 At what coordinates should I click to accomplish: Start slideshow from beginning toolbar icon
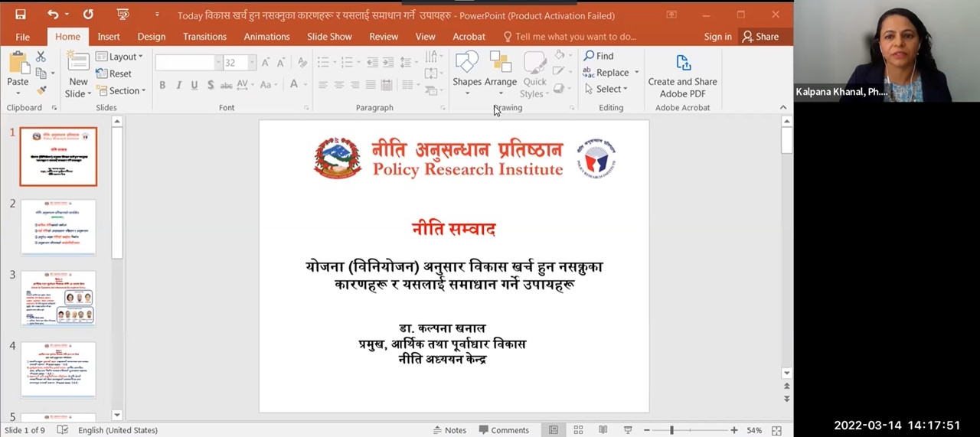pos(122,15)
